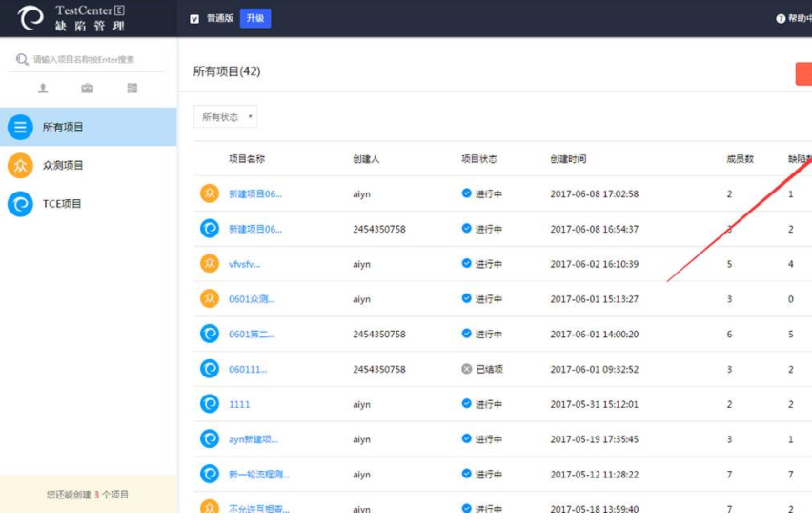Click the 创建时间 column header
The width and height of the screenshot is (812, 528).
[568, 159]
